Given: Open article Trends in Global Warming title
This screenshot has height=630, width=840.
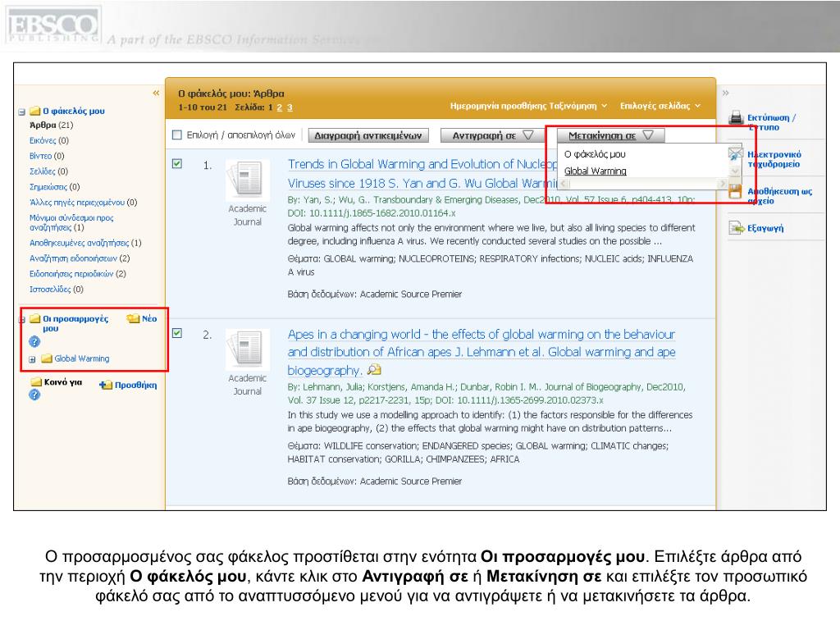Looking at the screenshot, I should [x=423, y=174].
